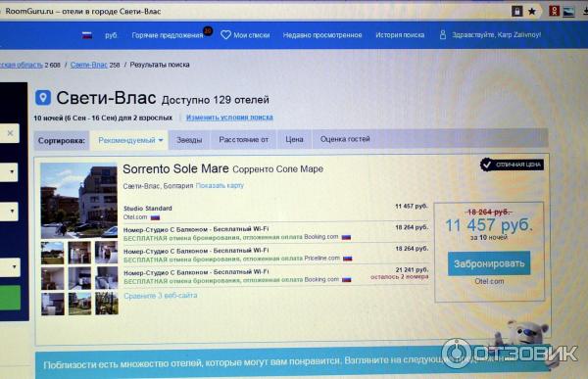Viewport: 588px width, 379px height.
Task: Open Мои списки heart icon
Action: click(x=225, y=35)
